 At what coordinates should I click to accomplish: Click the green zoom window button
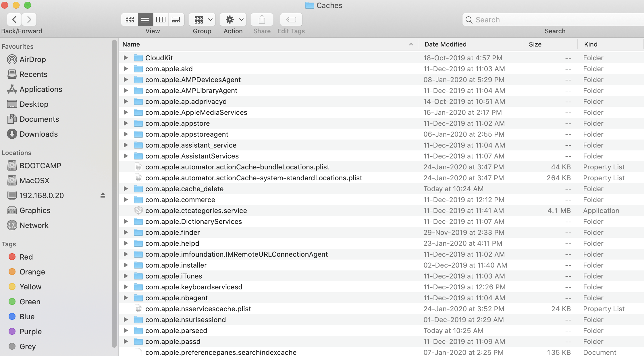[27, 5]
